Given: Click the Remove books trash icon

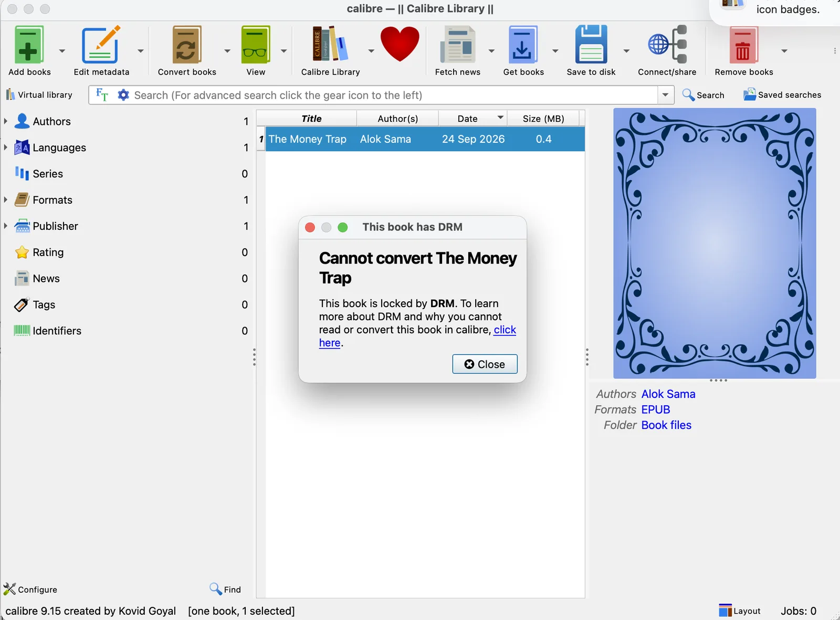Looking at the screenshot, I should tap(743, 45).
